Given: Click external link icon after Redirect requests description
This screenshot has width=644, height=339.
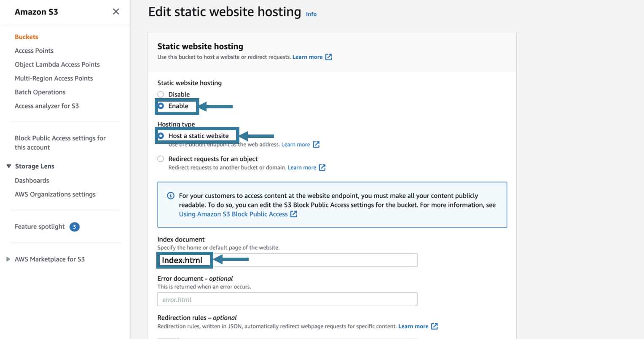Looking at the screenshot, I should coord(322,167).
